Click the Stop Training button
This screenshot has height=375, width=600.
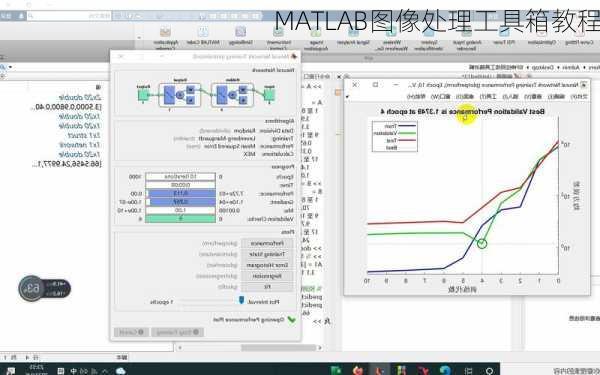[x=178, y=332]
